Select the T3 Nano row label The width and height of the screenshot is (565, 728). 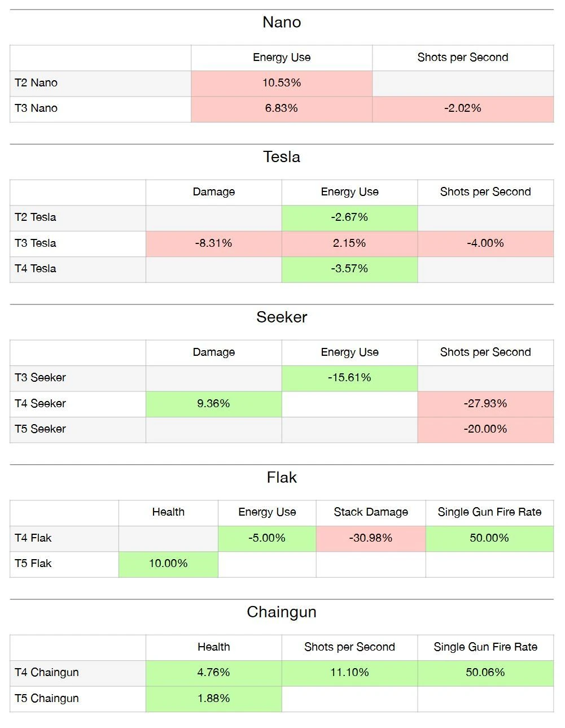[x=36, y=108]
